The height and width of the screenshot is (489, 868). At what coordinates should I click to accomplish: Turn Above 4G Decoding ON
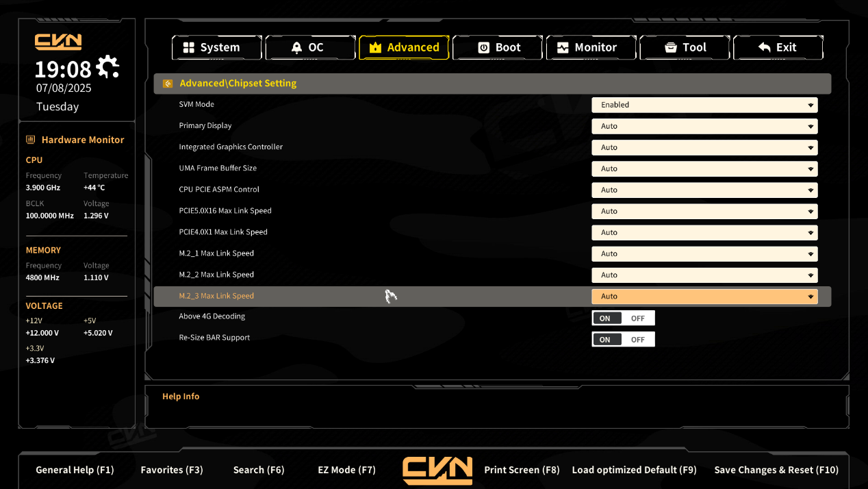click(607, 318)
